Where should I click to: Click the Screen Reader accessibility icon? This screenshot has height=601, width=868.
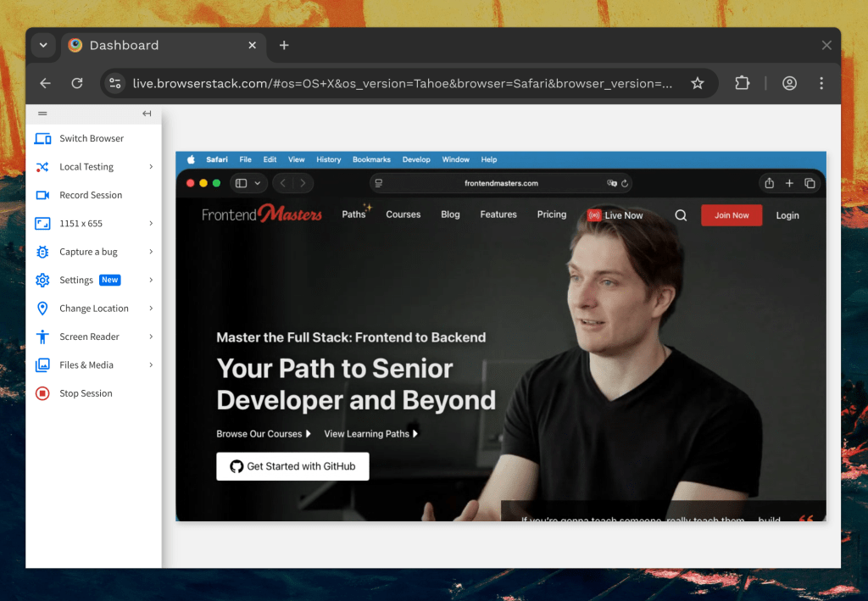(42, 337)
